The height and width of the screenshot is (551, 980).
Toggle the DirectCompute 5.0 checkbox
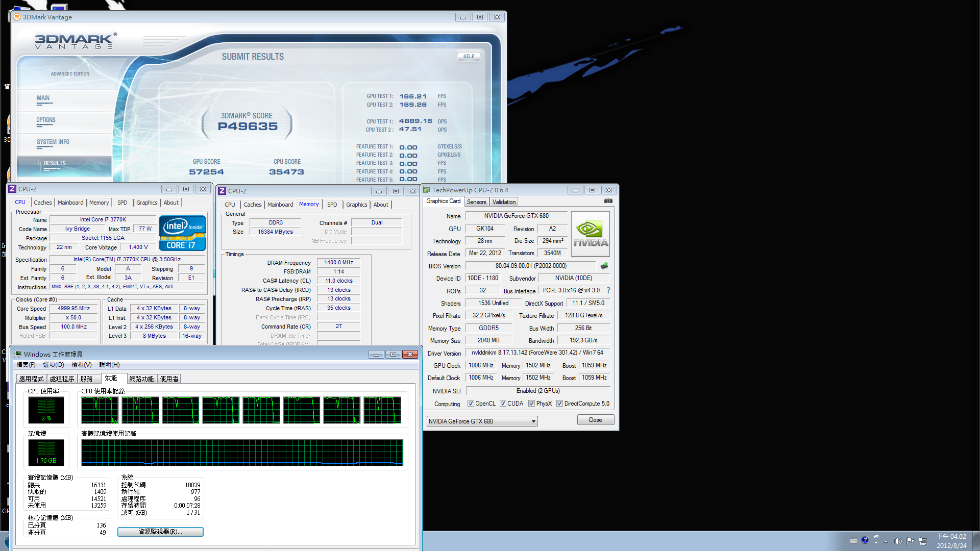pos(560,404)
